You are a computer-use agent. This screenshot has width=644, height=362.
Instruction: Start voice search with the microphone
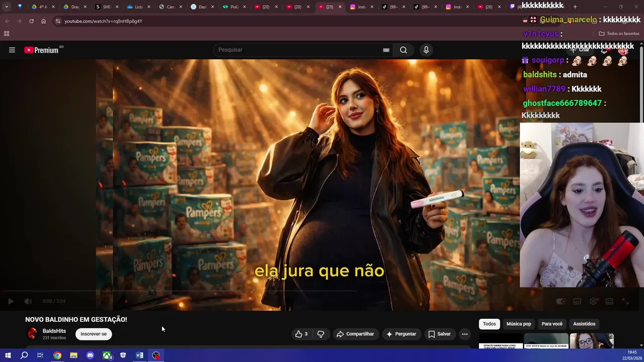pos(426,50)
